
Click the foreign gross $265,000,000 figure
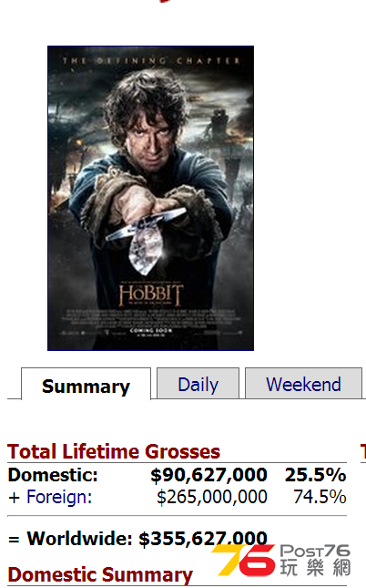(x=212, y=497)
